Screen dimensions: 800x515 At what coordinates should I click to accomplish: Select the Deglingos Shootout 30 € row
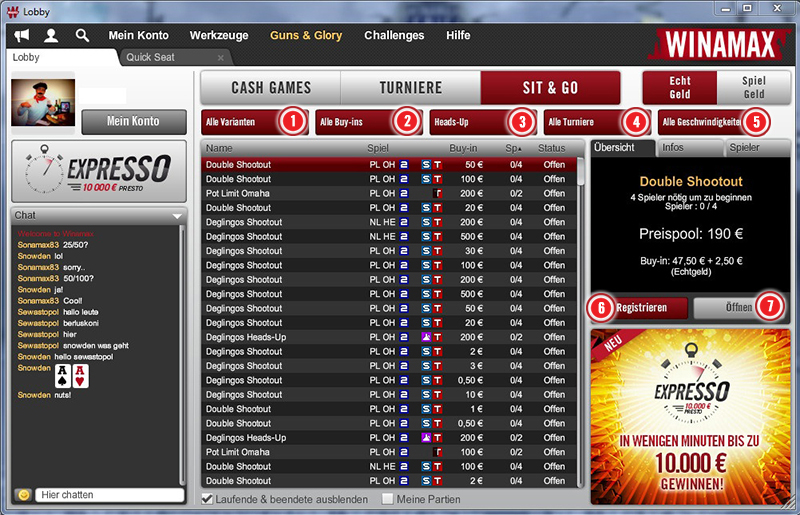click(389, 251)
